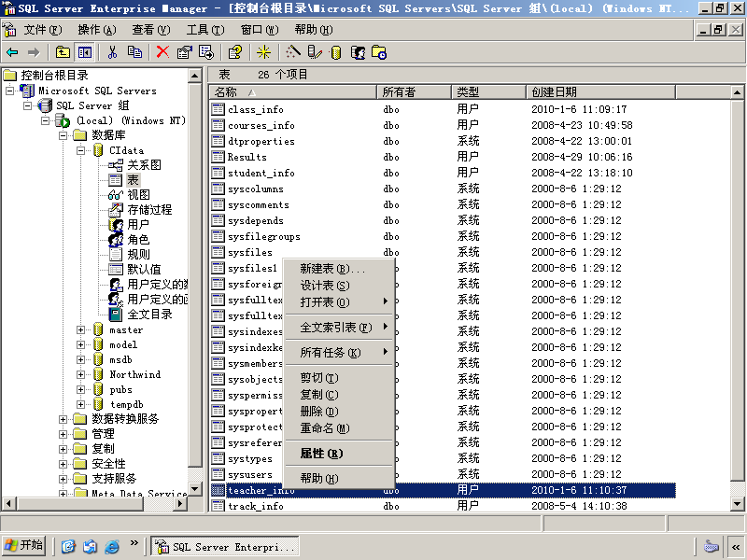Click the New Database cylinder icon

[x=336, y=52]
